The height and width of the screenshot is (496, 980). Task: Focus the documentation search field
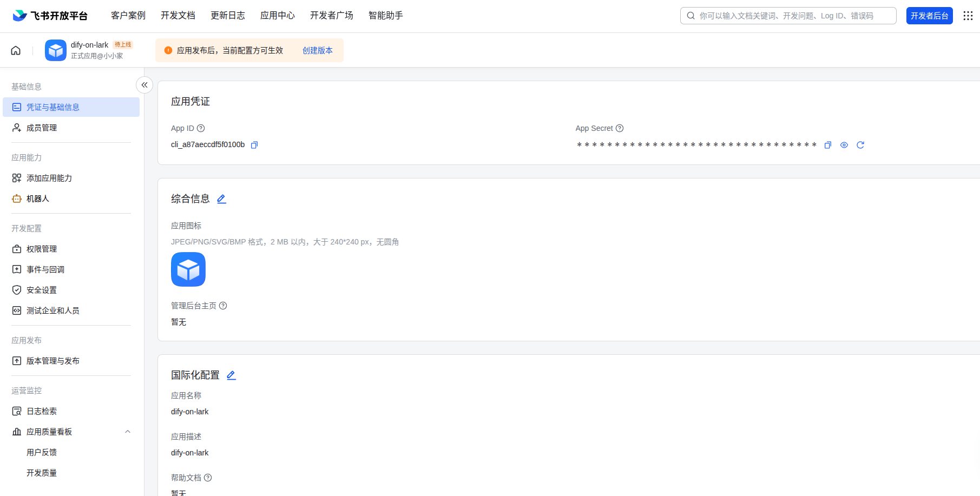point(788,16)
